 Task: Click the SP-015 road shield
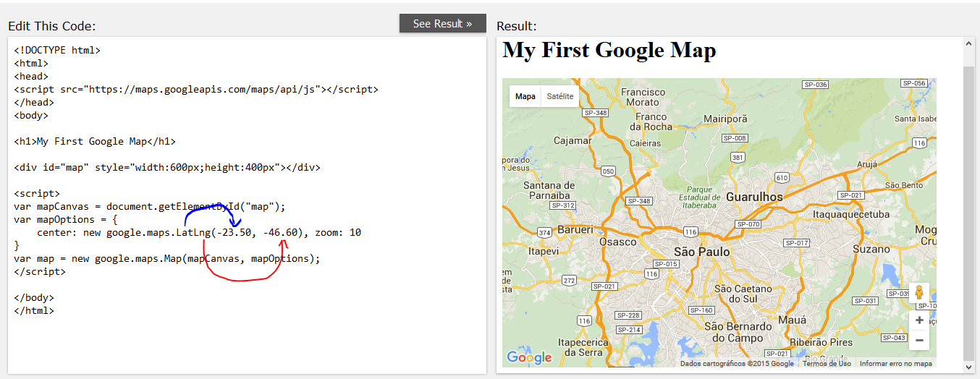click(667, 264)
